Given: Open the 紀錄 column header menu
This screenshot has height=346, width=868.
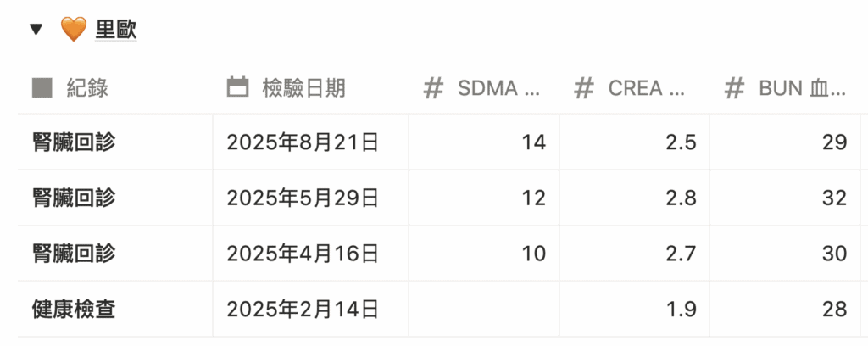Looking at the screenshot, I should point(87,87).
